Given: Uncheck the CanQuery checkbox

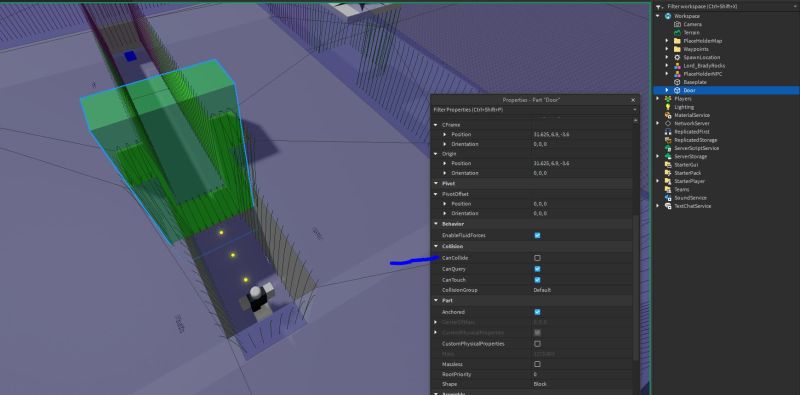Looking at the screenshot, I should 537,269.
